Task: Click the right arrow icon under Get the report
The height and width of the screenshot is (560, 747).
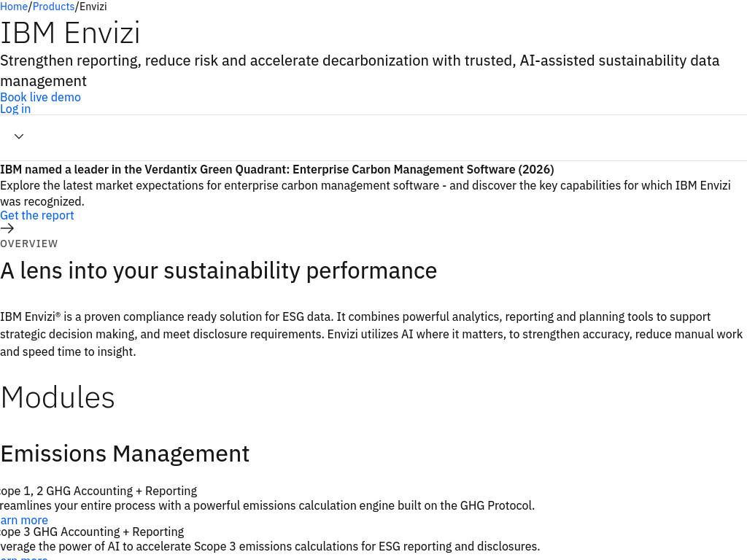Action: click(x=7, y=228)
